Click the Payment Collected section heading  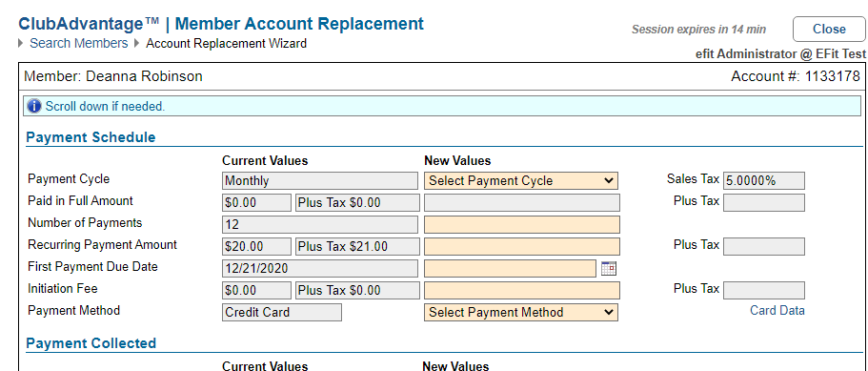point(91,343)
